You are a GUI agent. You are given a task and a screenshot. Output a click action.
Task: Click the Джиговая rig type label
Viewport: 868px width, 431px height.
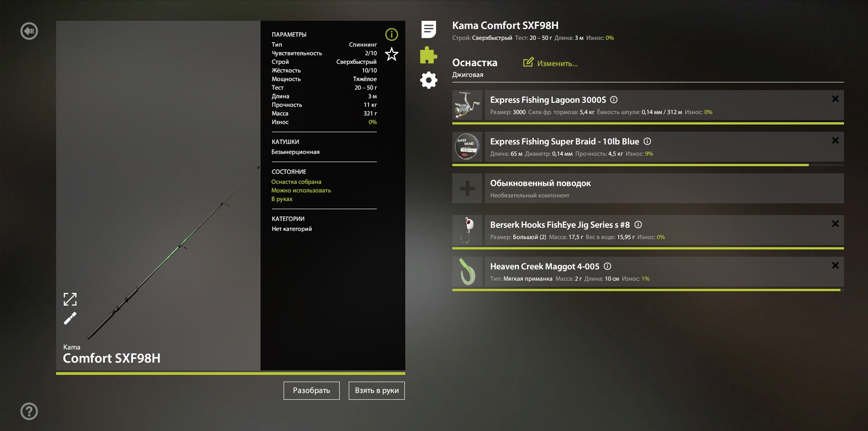pos(468,75)
